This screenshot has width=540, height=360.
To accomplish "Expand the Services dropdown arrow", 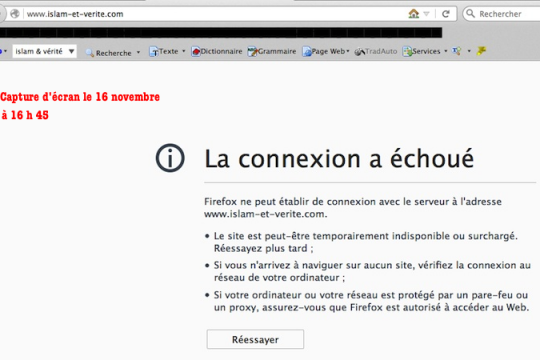I will pos(446,51).
